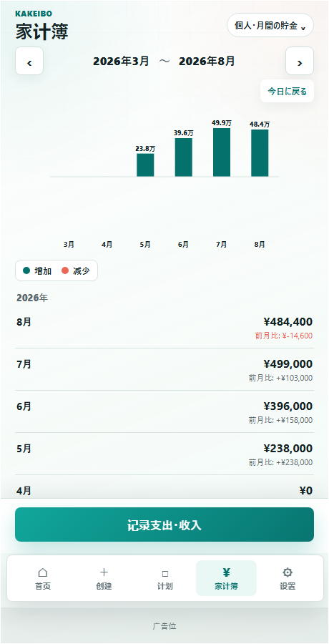329x644 pixels.
Task: Click the green 增加 legend dot
Action: tap(27, 270)
